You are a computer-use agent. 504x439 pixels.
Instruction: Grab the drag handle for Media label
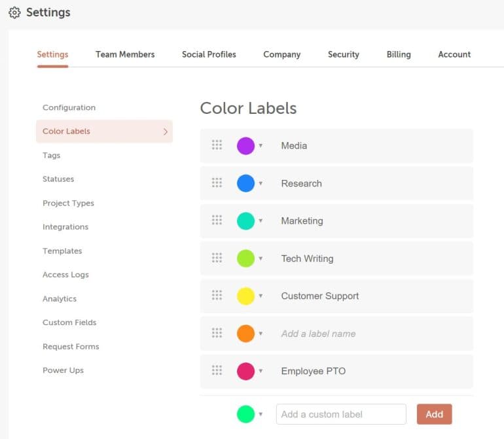pyautogui.click(x=217, y=145)
